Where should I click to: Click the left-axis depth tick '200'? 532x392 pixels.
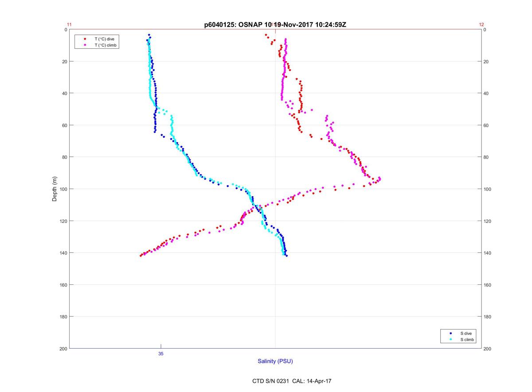(x=63, y=349)
